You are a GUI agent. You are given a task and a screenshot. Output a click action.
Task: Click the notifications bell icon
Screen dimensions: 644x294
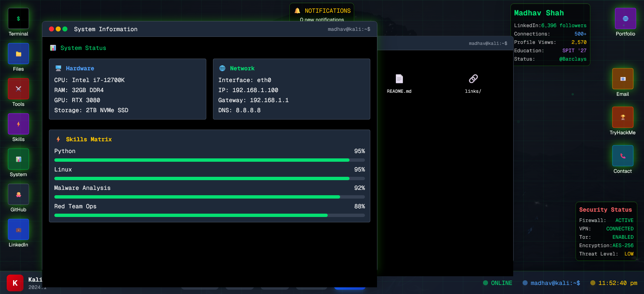[x=297, y=11]
